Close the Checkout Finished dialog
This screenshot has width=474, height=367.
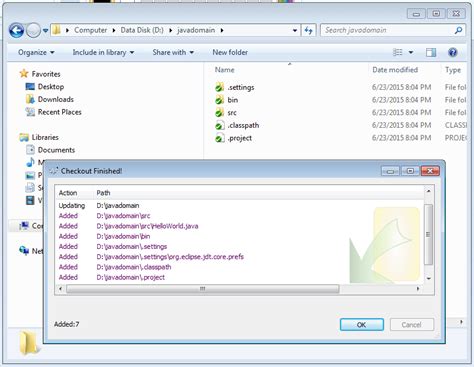(x=430, y=171)
